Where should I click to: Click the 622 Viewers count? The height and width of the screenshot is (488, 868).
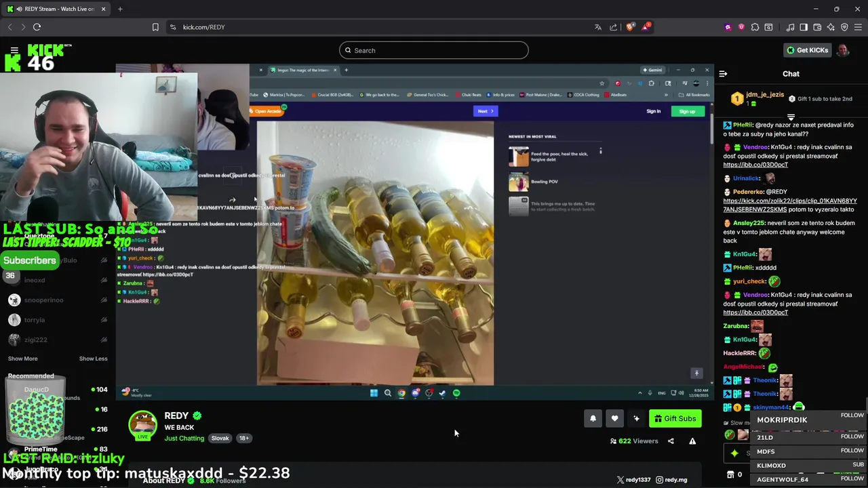pyautogui.click(x=634, y=441)
